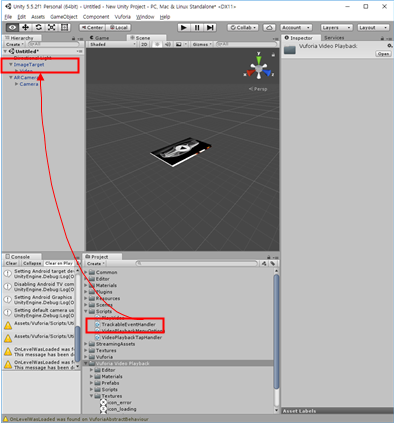Image resolution: width=394 pixels, height=423 pixels.
Task: Click the Console vertical scrollbar
Action: coord(77,344)
